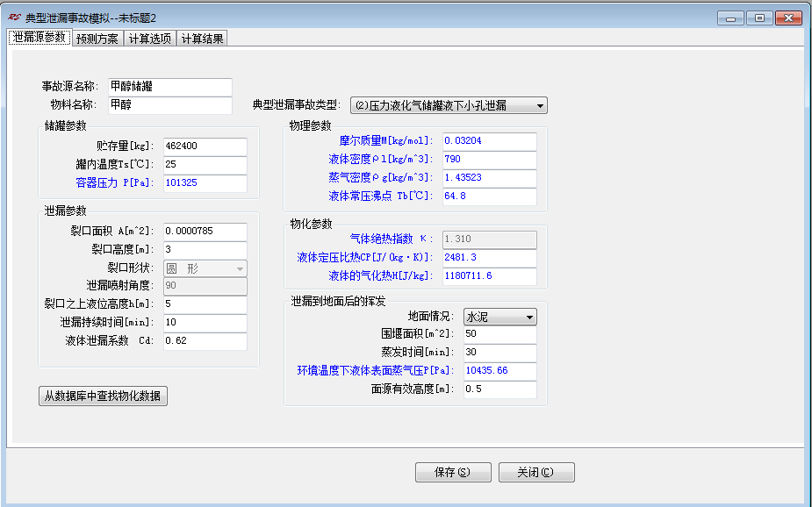Close the window with the red X
The width and height of the screenshot is (812, 507).
[x=788, y=18]
